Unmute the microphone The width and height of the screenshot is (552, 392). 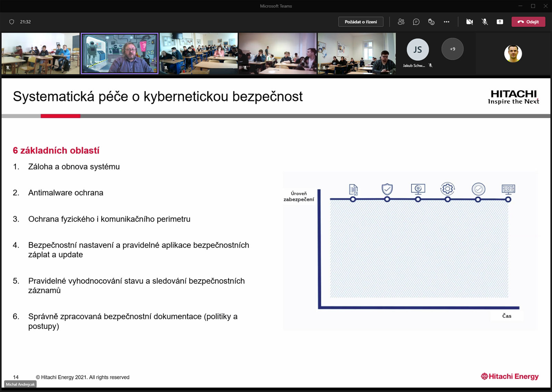(485, 22)
